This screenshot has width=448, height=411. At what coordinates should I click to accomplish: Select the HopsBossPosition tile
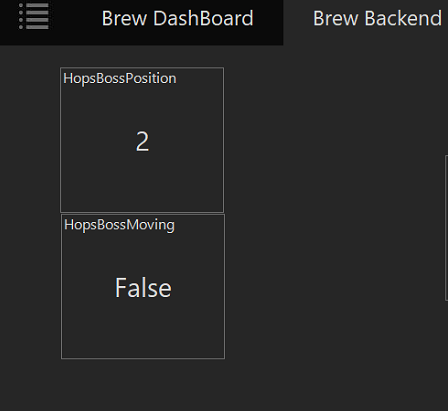point(142,140)
